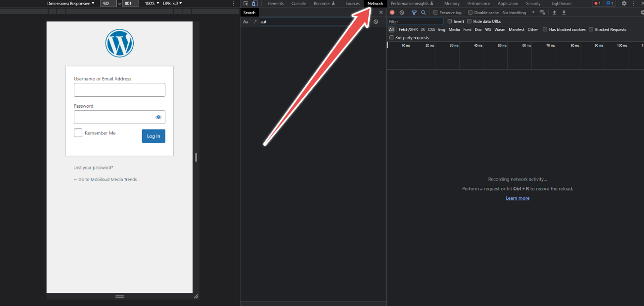Click the import HAR upload arrow

(554, 13)
